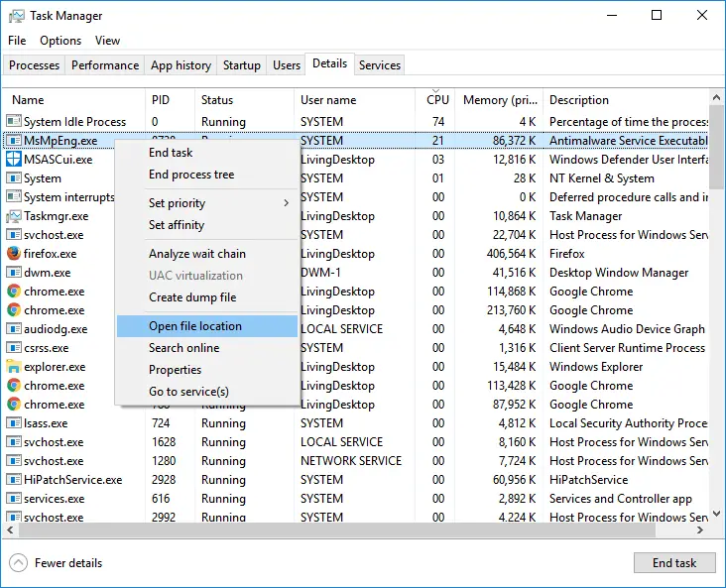Select Set affinity in context menu

coord(207,225)
